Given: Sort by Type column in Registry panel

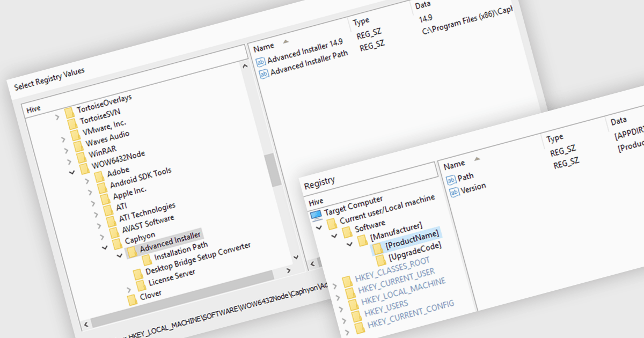Looking at the screenshot, I should 555,138.
